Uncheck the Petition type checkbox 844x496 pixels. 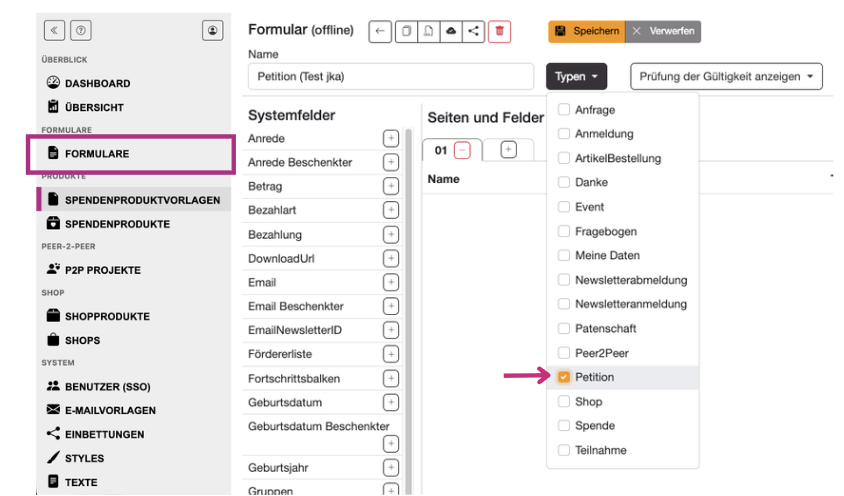point(564,377)
